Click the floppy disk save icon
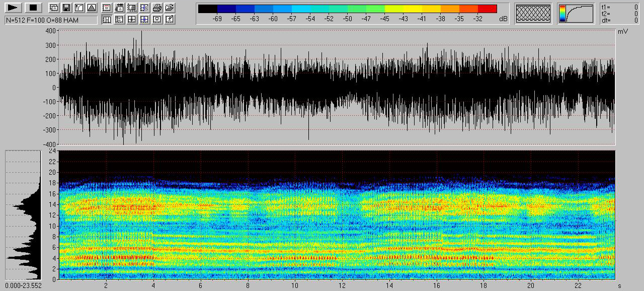The height and width of the screenshot is (291, 644). pyautogui.click(x=66, y=8)
